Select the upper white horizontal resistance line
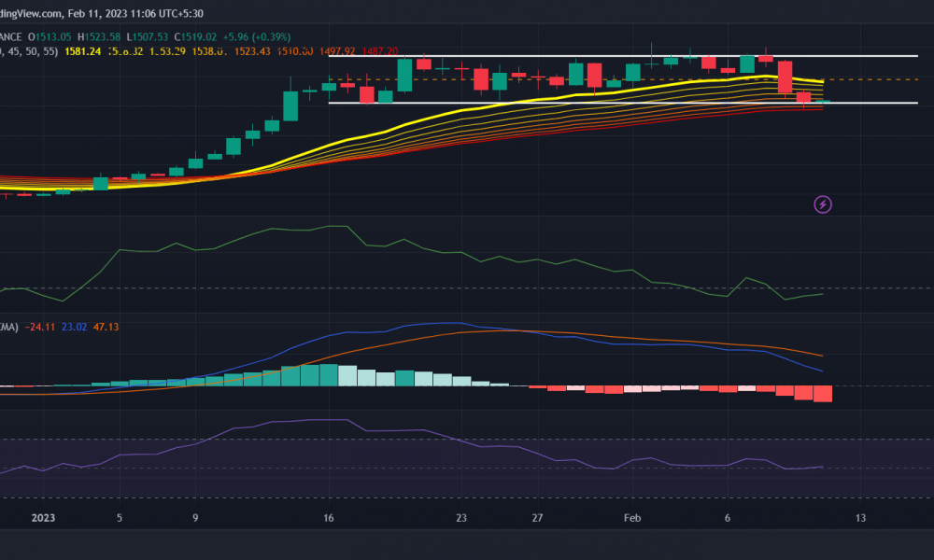 [x=623, y=56]
